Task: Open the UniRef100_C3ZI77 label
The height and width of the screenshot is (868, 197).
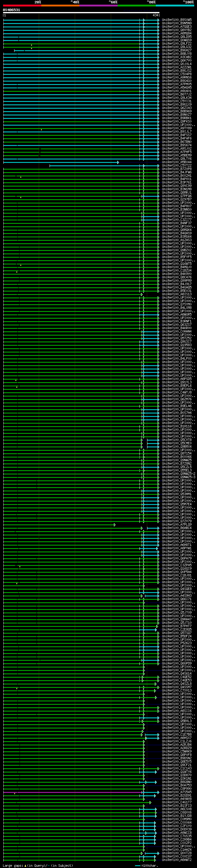Action: pyautogui.click(x=177, y=220)
